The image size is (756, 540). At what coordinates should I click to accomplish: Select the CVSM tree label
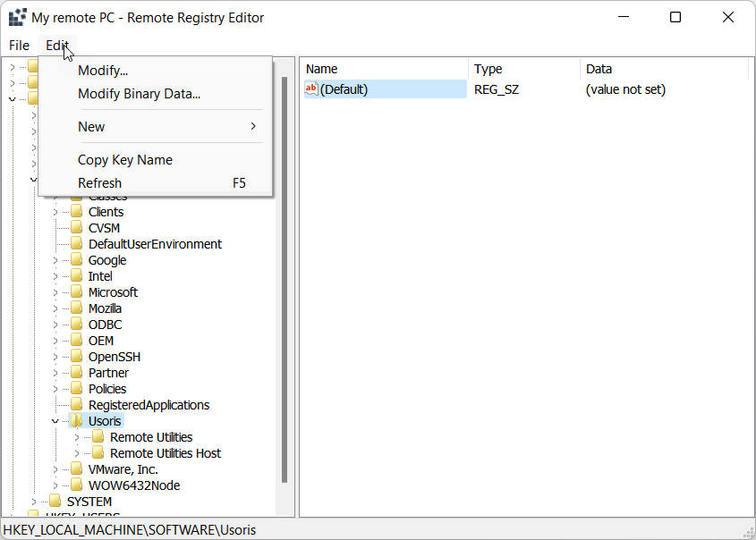point(104,228)
